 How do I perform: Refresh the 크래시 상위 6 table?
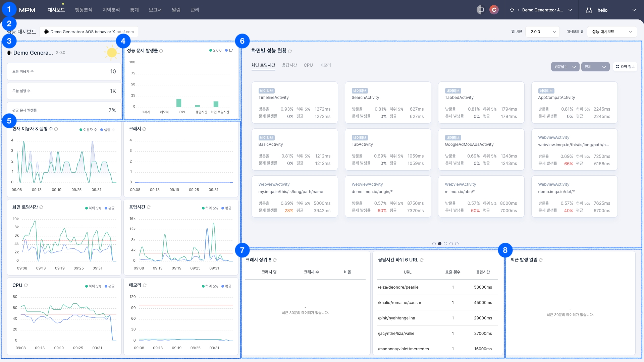click(x=275, y=260)
